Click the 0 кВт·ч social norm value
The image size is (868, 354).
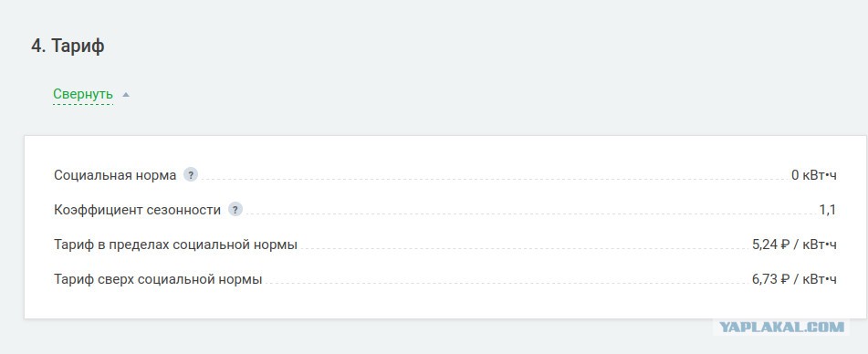814,175
